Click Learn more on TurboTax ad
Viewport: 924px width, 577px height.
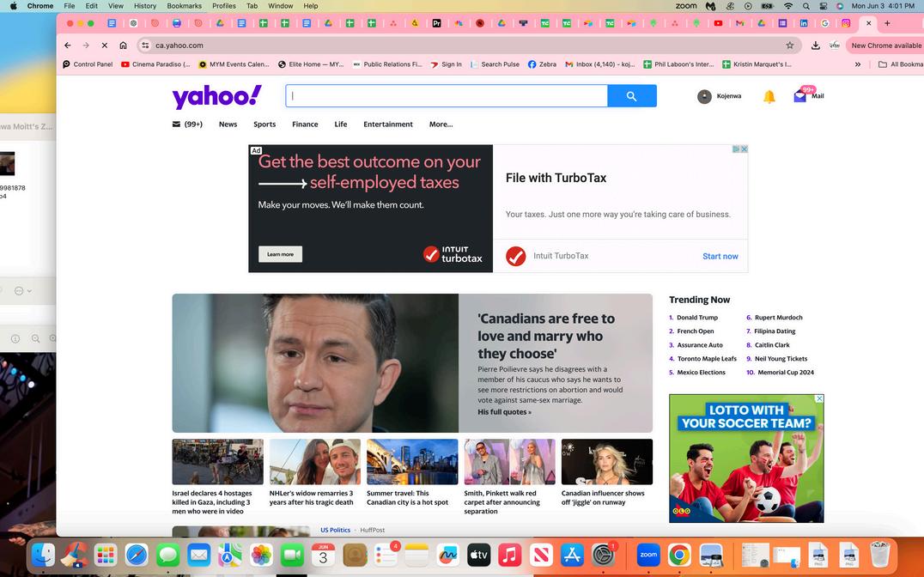[281, 254]
